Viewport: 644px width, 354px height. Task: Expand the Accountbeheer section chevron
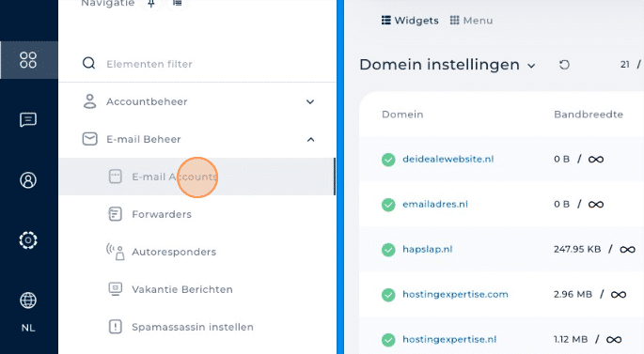tap(310, 101)
